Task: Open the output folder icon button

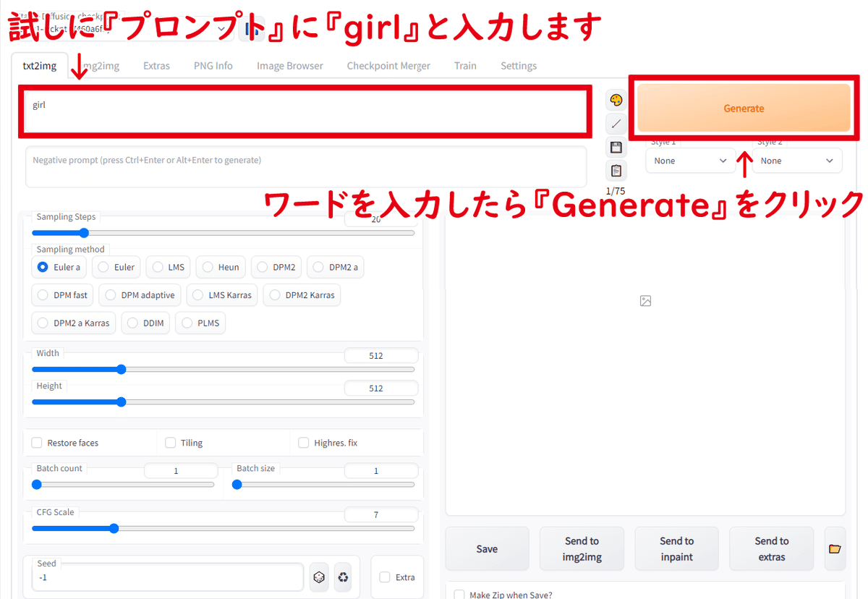Action: [x=835, y=549]
